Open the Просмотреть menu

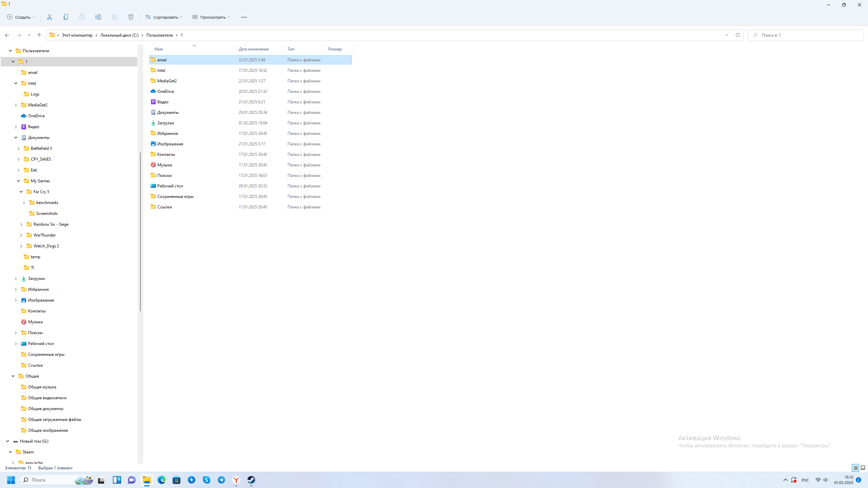(211, 17)
